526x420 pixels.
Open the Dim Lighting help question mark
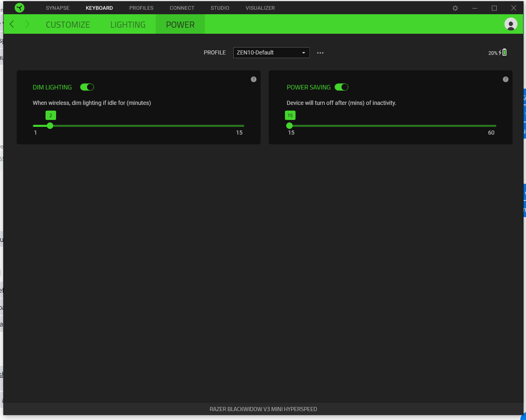254,79
